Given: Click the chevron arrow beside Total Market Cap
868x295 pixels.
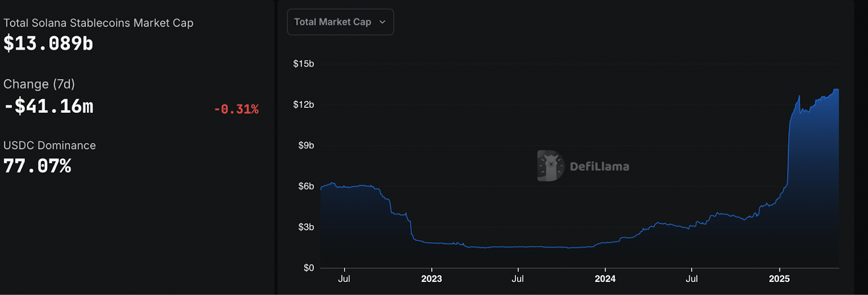Looking at the screenshot, I should coord(382,22).
